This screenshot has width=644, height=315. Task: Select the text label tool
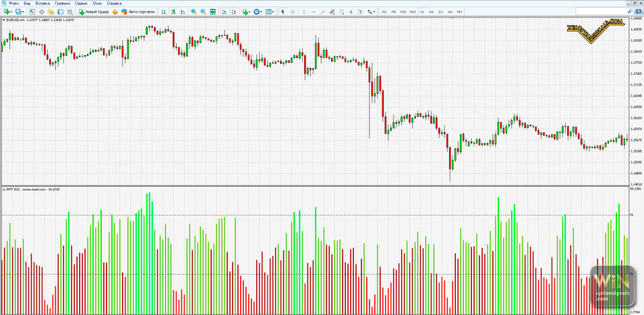(x=352, y=12)
